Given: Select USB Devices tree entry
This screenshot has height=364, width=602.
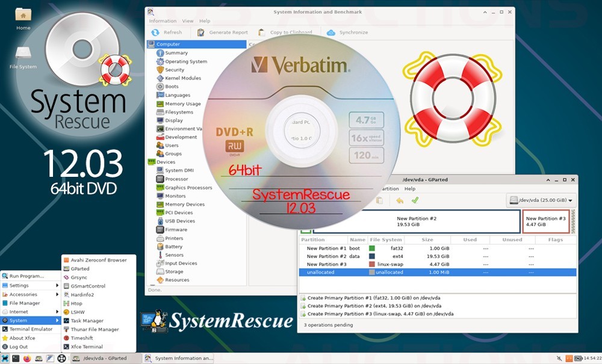Looking at the screenshot, I should coord(179,221).
